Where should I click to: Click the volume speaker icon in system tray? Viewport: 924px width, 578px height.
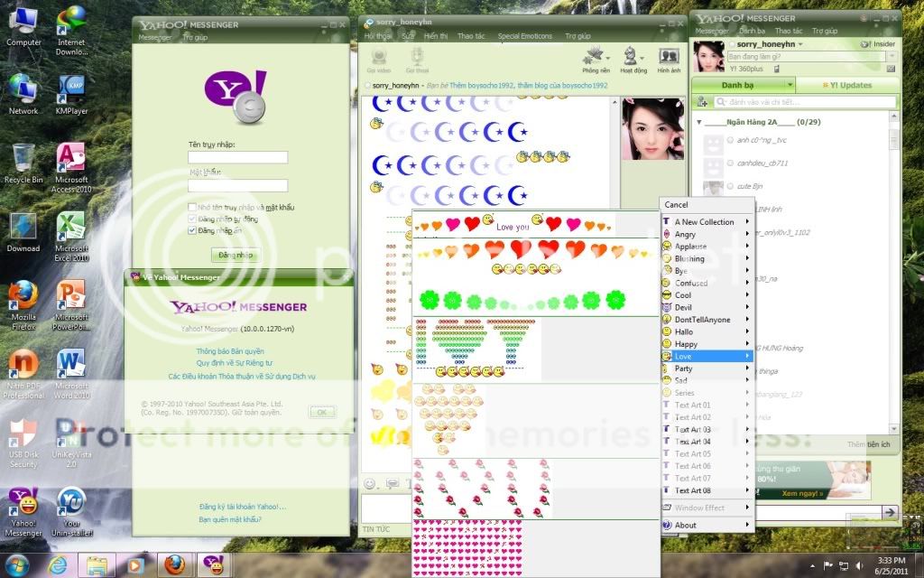pyautogui.click(x=859, y=566)
